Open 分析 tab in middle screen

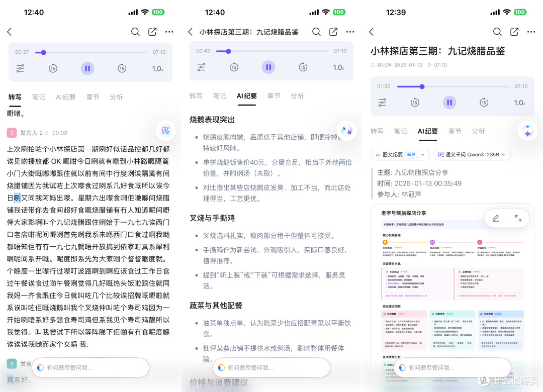[298, 95]
